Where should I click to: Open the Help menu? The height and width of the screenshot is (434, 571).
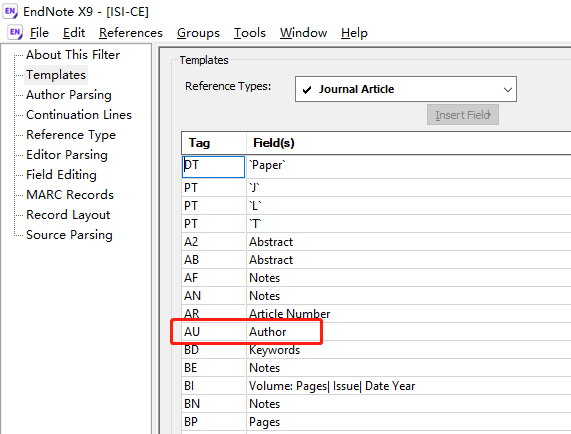point(354,33)
